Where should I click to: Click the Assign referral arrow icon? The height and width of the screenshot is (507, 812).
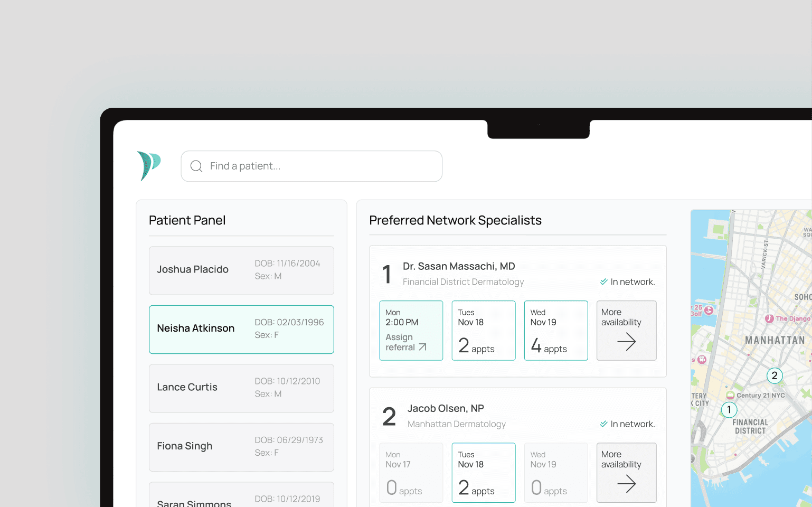(x=422, y=348)
